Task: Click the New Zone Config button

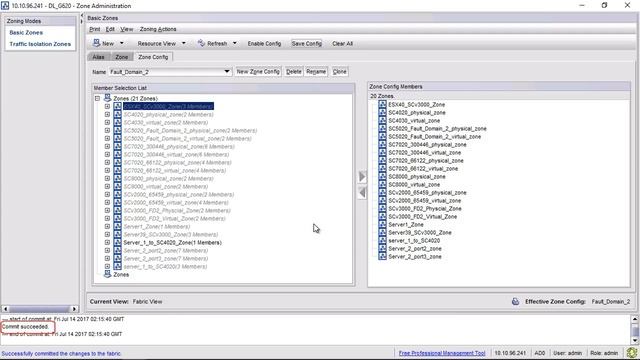Action: [x=258, y=71]
